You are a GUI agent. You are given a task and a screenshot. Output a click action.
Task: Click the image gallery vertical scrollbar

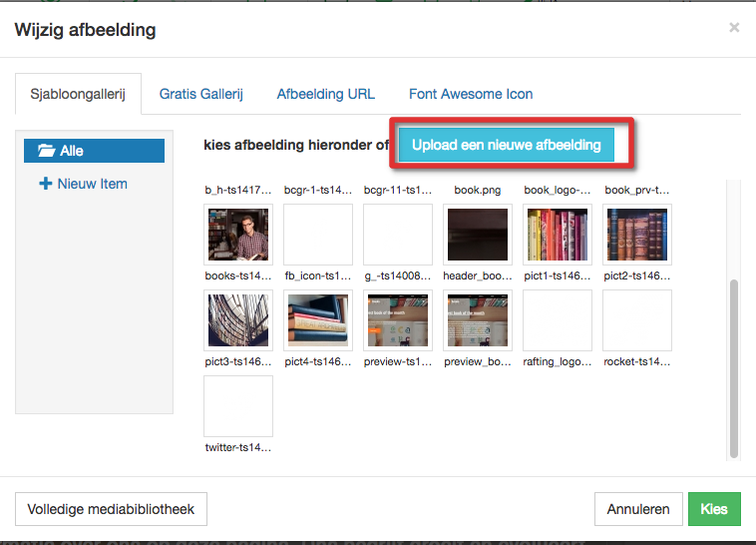[735, 369]
